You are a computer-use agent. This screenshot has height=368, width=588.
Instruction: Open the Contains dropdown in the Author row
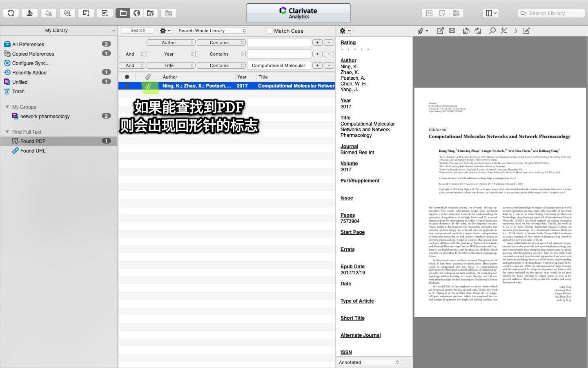[x=221, y=43]
